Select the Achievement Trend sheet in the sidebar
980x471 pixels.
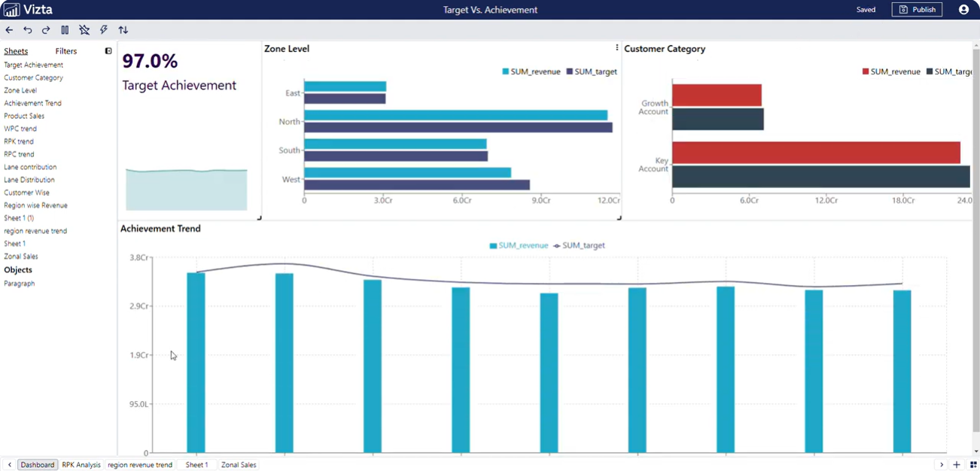click(32, 103)
